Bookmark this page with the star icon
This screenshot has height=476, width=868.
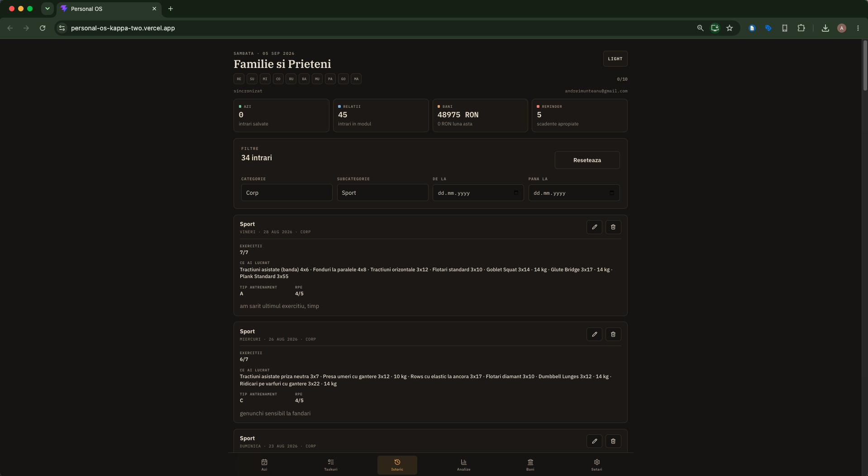pos(730,28)
